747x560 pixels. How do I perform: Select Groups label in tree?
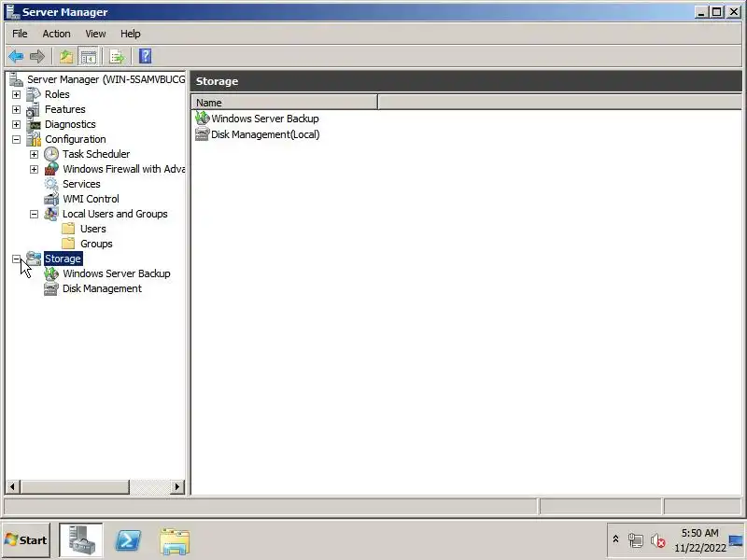(x=96, y=244)
